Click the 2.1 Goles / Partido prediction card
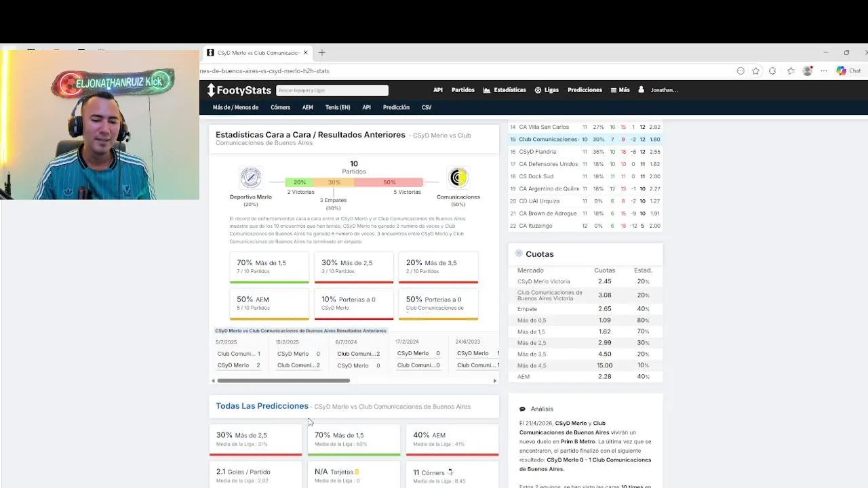868x488 pixels. click(255, 475)
